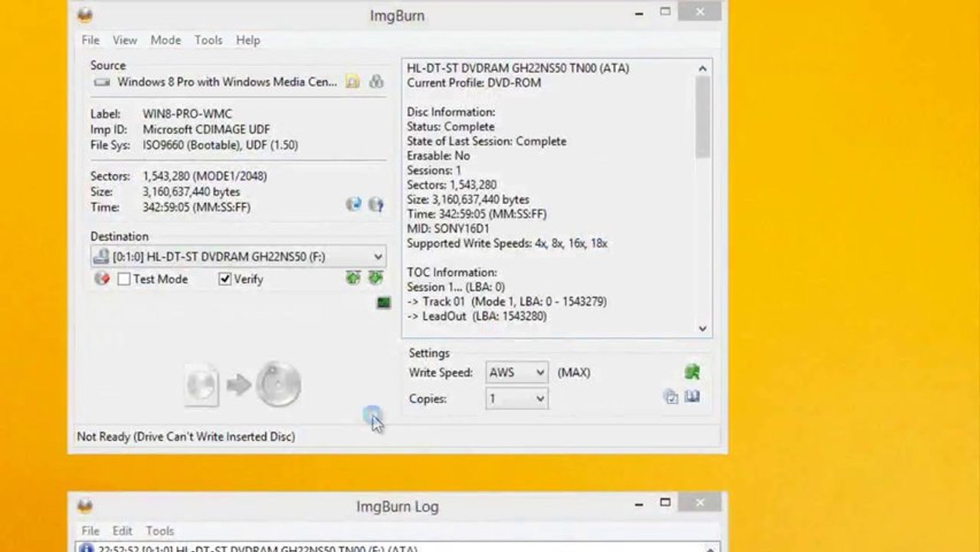Image resolution: width=980 pixels, height=552 pixels.
Task: Click the ImgBurn Log window app icon
Action: click(84, 505)
